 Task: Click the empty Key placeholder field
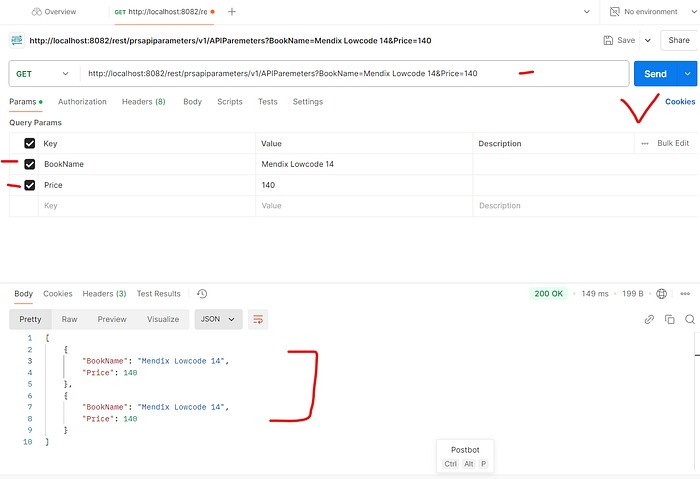coord(147,206)
